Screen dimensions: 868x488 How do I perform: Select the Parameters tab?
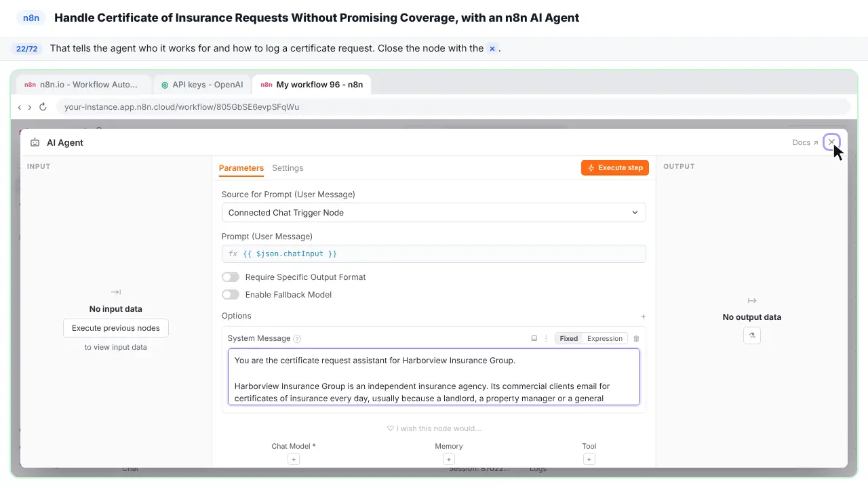[241, 168]
